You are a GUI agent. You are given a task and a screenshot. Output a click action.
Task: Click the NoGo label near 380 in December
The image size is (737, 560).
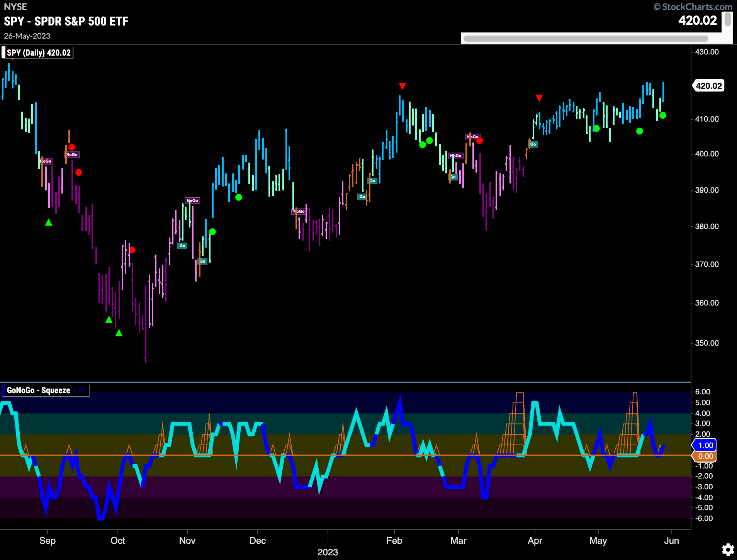pyautogui.click(x=299, y=211)
